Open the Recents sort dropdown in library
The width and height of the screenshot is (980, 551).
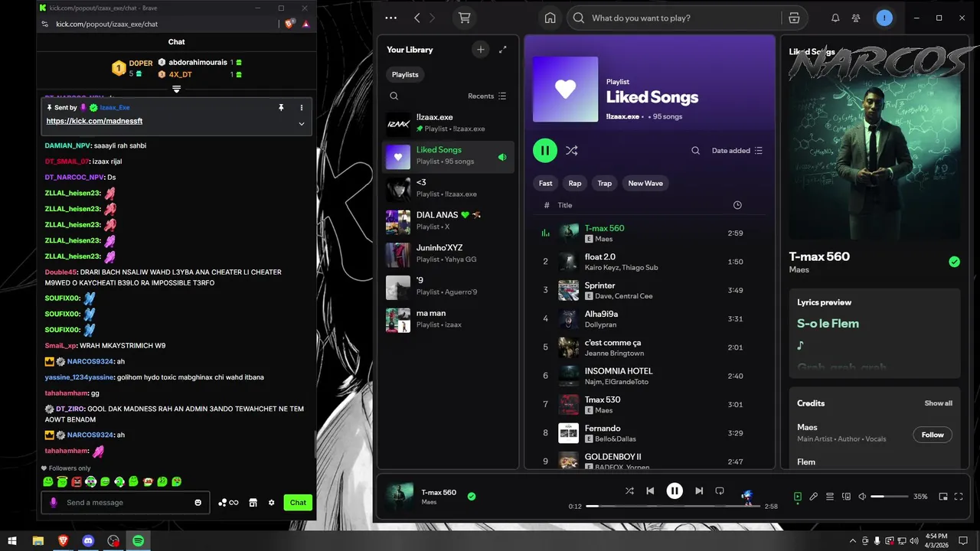click(487, 96)
